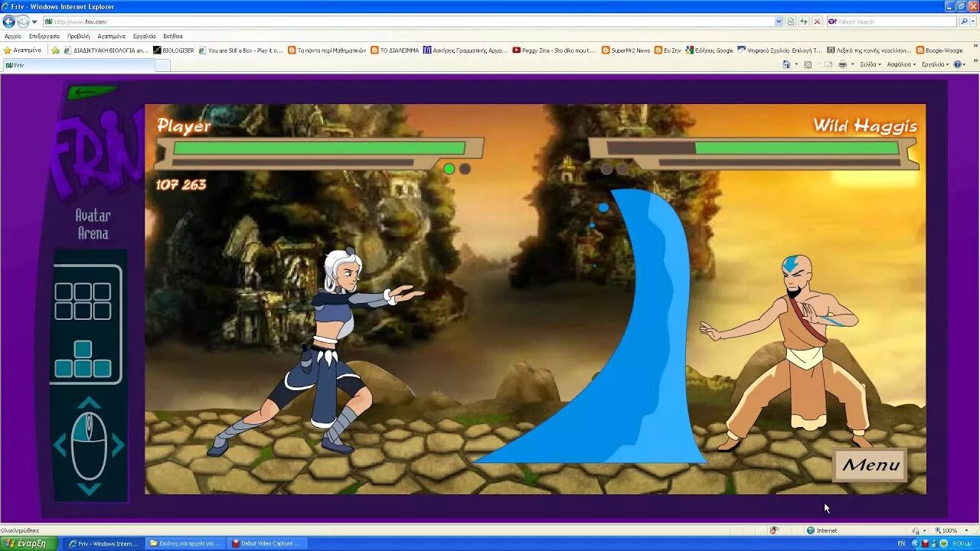Click the RSS feeds icon
The width and height of the screenshot is (980, 551).
pyautogui.click(x=808, y=64)
